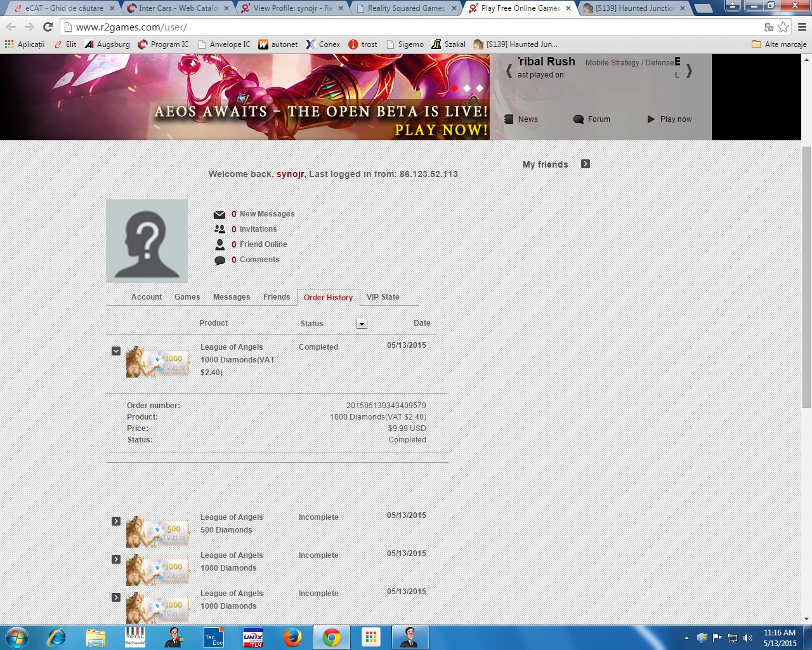Show next game with right banner arrow
The image size is (812, 650).
[689, 71]
